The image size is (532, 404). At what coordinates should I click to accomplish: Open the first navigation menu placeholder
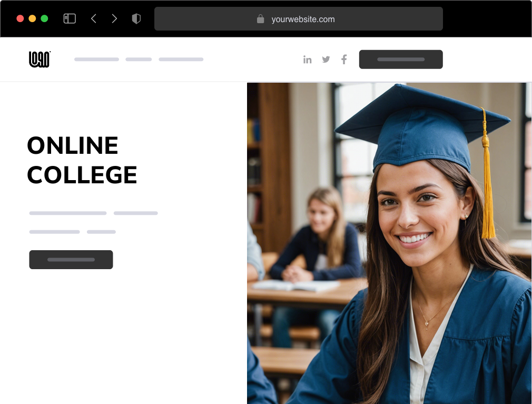click(97, 60)
